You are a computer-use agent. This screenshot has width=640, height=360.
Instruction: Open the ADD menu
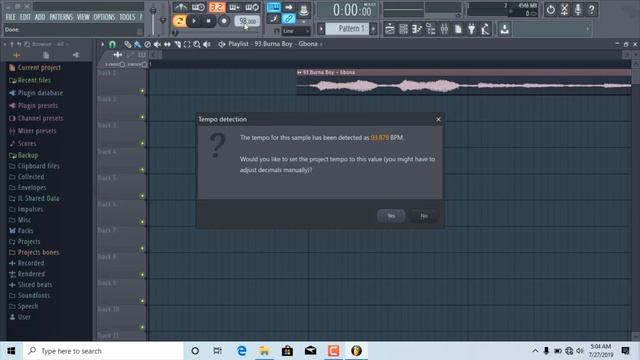pyautogui.click(x=40, y=17)
